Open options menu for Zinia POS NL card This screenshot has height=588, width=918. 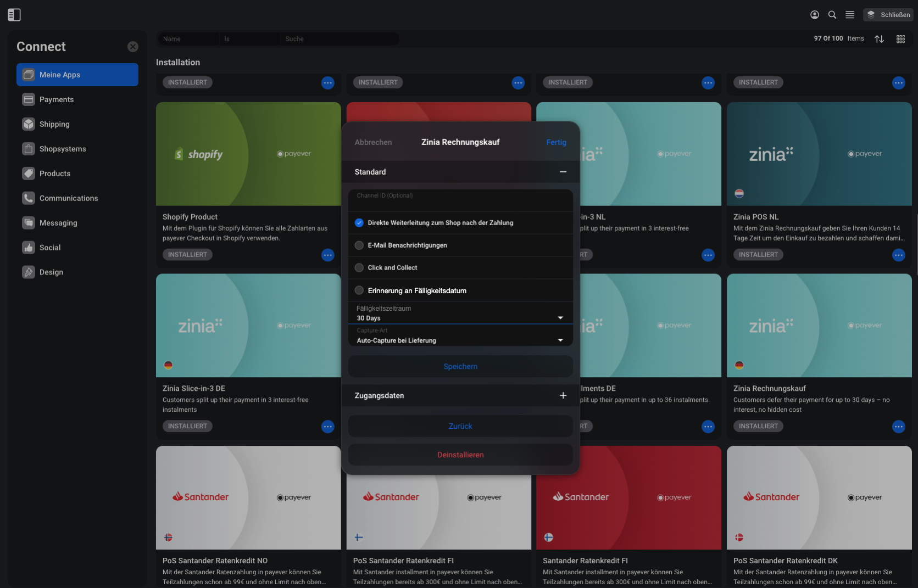899,255
